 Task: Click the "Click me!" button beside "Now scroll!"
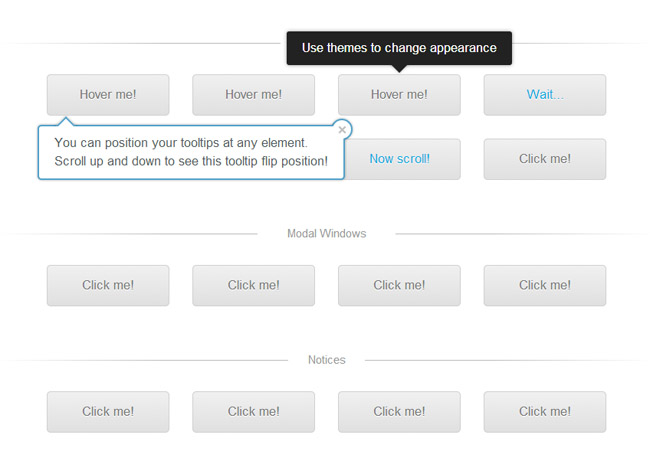545,159
